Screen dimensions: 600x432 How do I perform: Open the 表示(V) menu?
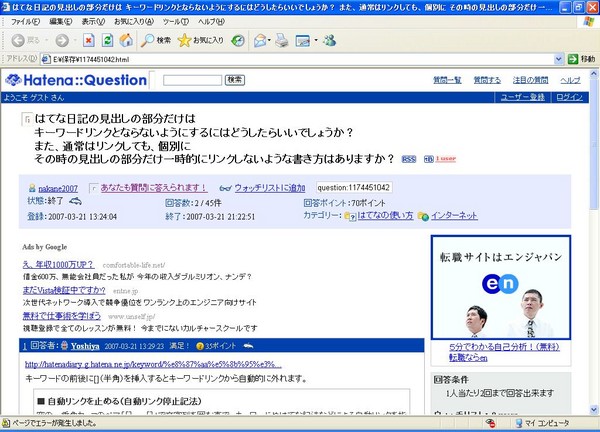(93, 22)
